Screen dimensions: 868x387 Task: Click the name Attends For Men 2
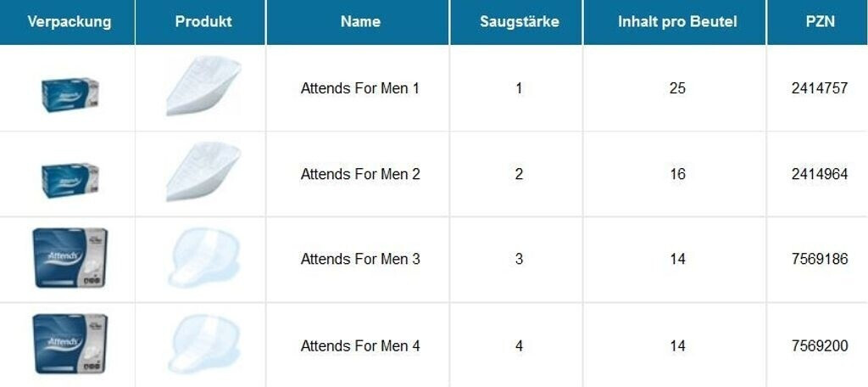pos(360,174)
